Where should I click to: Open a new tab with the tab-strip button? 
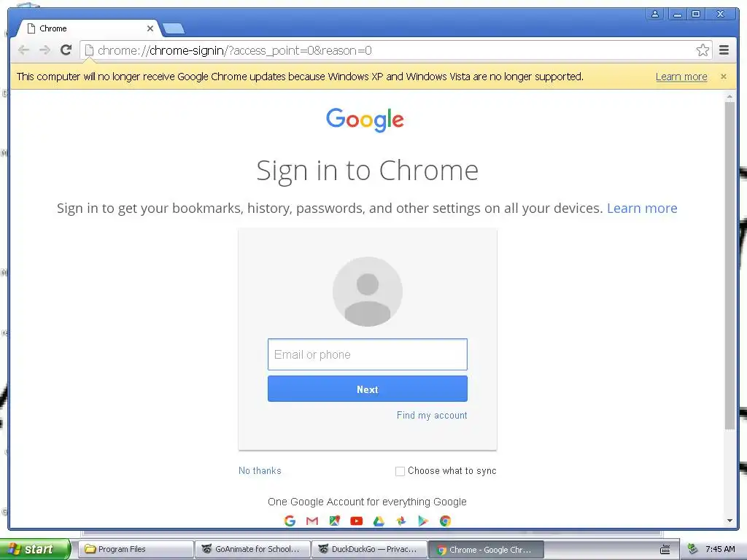point(174,29)
